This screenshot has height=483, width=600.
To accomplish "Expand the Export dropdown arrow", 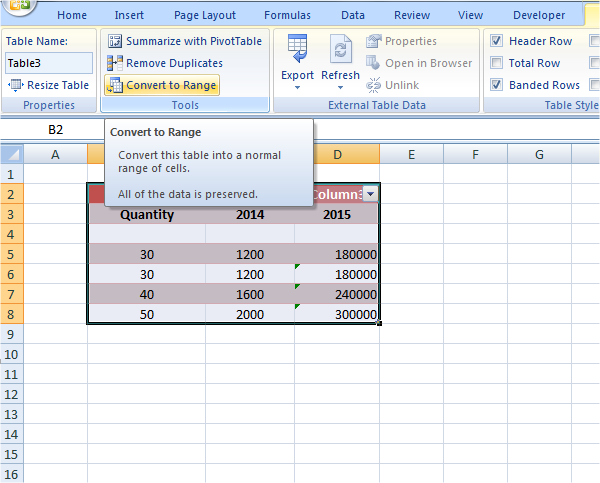I will 297,89.
